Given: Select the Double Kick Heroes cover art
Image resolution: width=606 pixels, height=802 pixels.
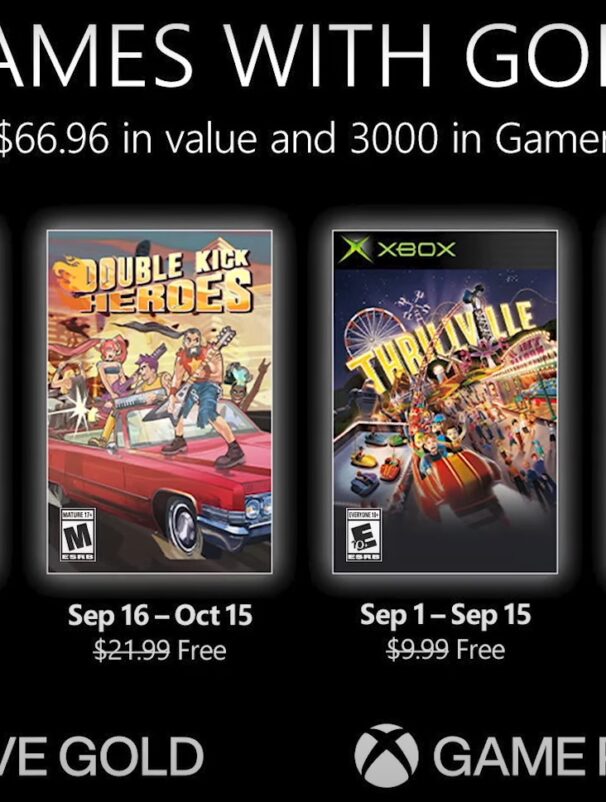Looking at the screenshot, I should [160, 400].
